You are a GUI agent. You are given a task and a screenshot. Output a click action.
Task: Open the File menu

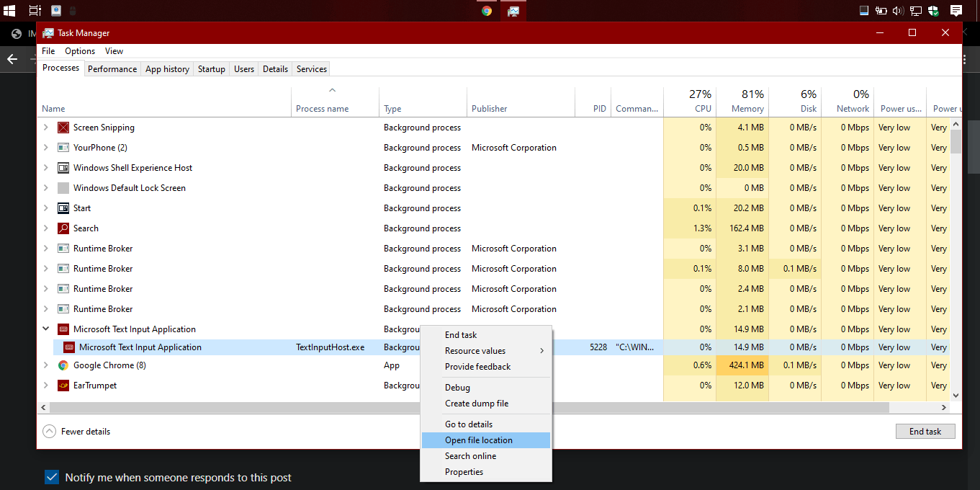(x=48, y=51)
